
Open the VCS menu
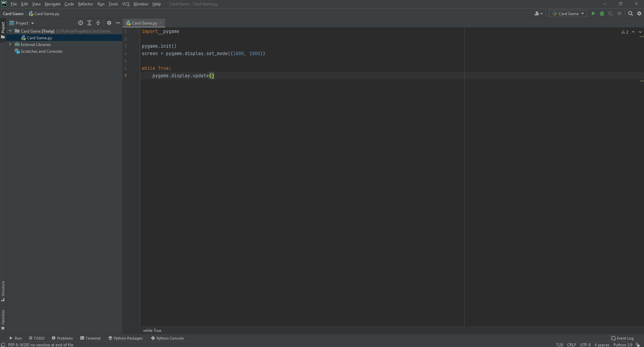tap(126, 4)
